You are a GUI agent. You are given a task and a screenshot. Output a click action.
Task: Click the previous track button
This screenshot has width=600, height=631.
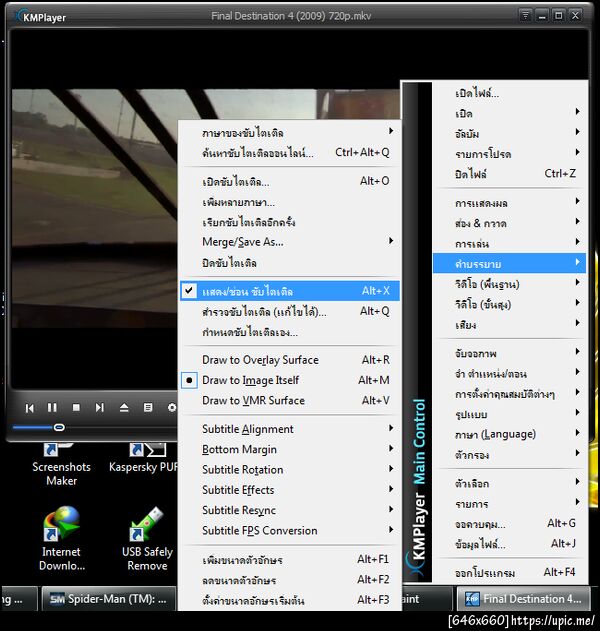29,408
